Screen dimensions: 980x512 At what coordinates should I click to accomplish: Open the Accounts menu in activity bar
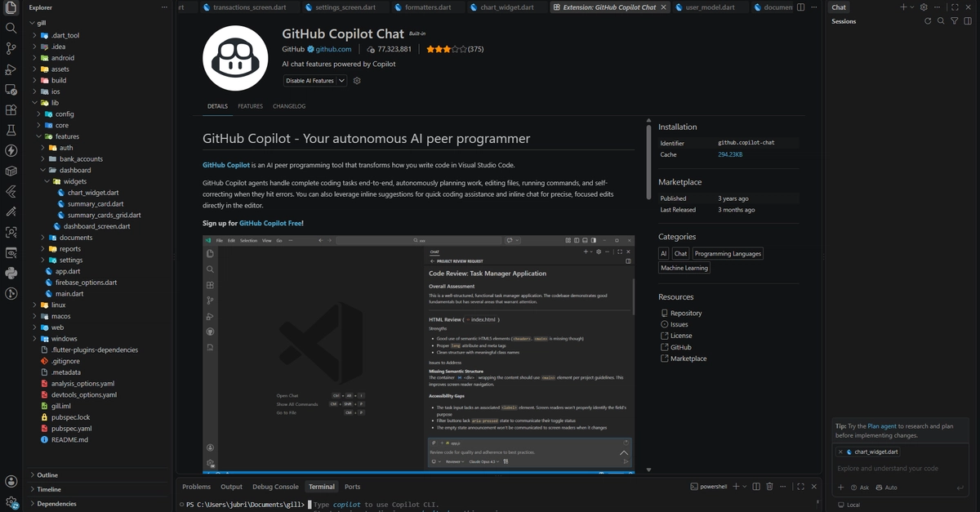pyautogui.click(x=11, y=482)
